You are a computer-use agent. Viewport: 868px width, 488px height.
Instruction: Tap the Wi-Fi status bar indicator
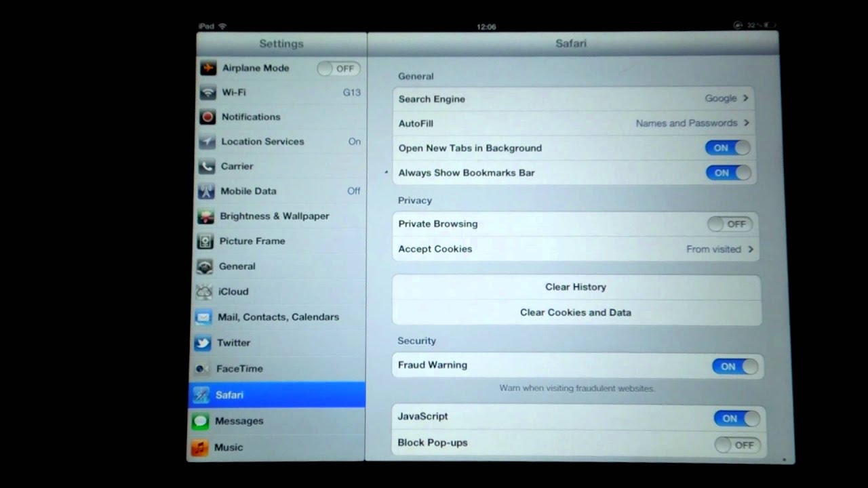pos(222,26)
